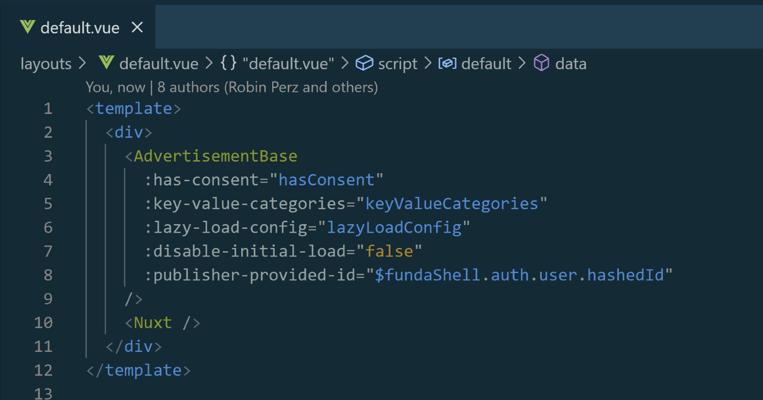The width and height of the screenshot is (763, 400).
Task: Click the default variable symbol icon
Action: tap(447, 63)
